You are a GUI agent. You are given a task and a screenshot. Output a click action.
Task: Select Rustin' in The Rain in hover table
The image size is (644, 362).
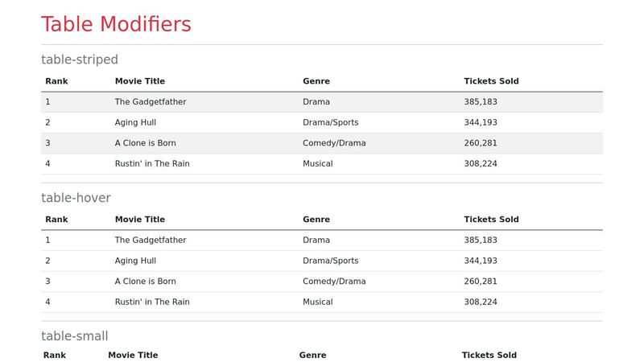click(152, 302)
